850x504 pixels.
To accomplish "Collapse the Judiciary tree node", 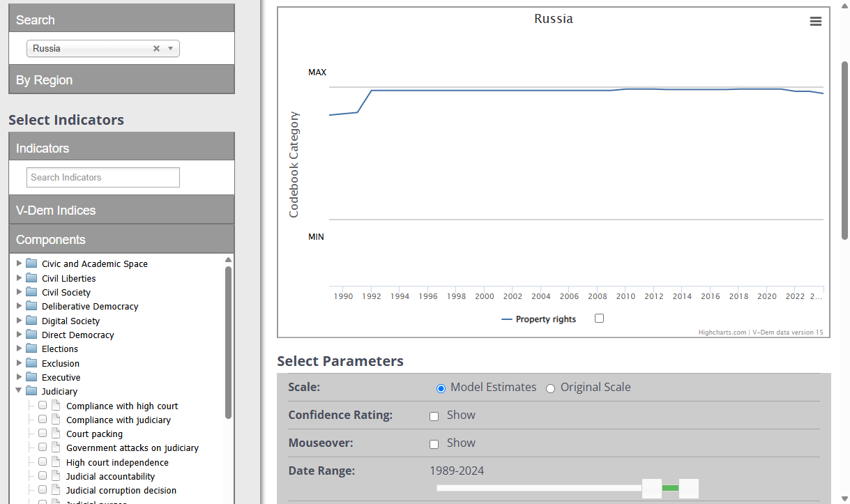I will pyautogui.click(x=19, y=391).
